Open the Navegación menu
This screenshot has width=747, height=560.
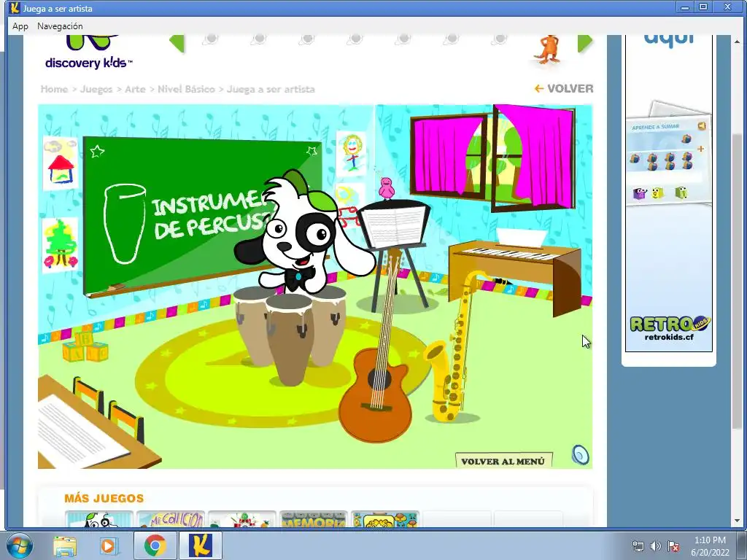(60, 26)
